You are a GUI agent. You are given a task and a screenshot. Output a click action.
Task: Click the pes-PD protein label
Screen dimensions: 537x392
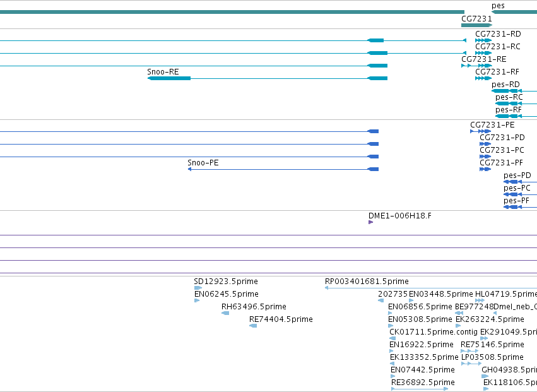517,175
